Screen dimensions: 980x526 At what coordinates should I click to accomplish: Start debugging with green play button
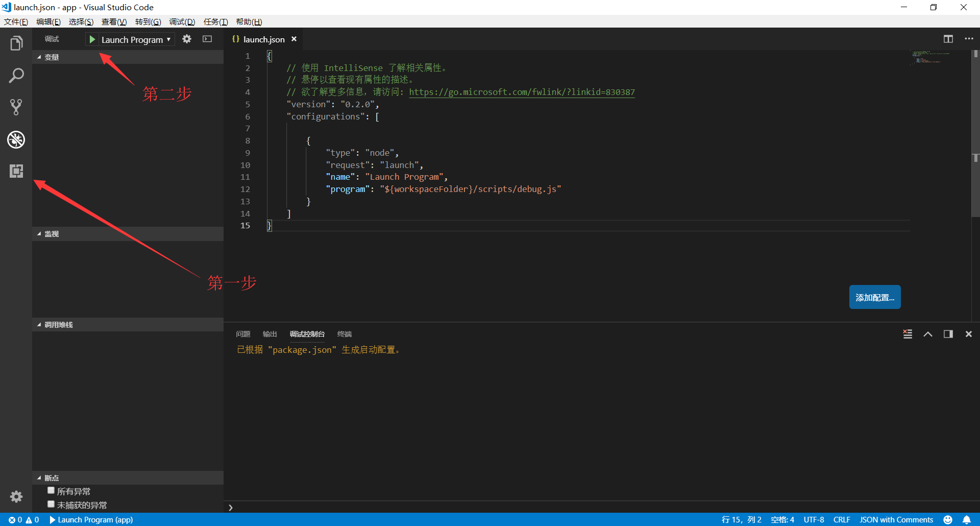(92, 39)
